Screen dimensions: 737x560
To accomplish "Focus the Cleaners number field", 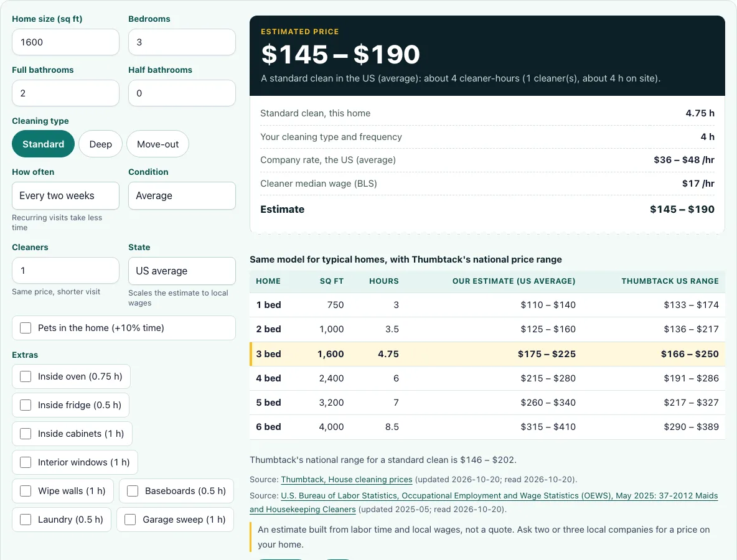I will pos(65,271).
